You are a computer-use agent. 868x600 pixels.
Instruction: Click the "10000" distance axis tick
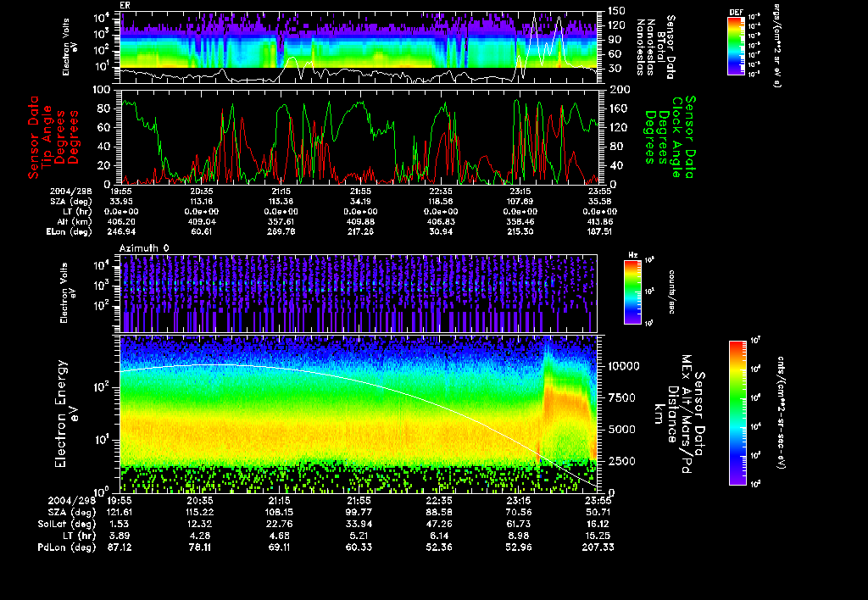pos(624,366)
